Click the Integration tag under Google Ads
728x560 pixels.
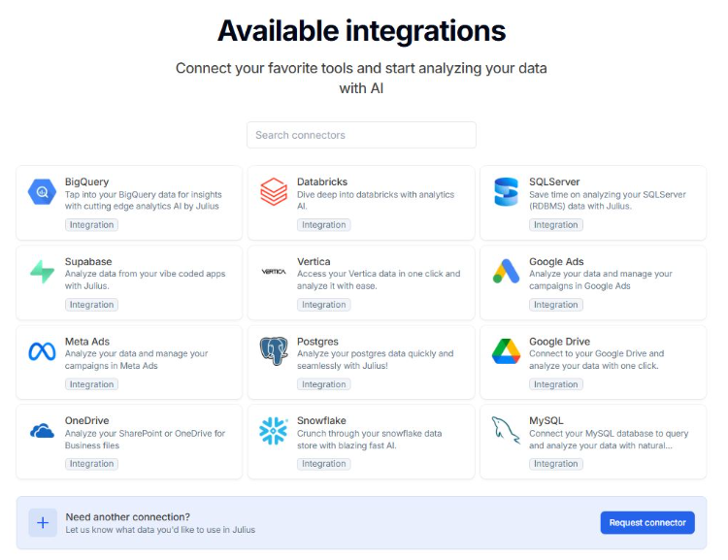(x=556, y=305)
